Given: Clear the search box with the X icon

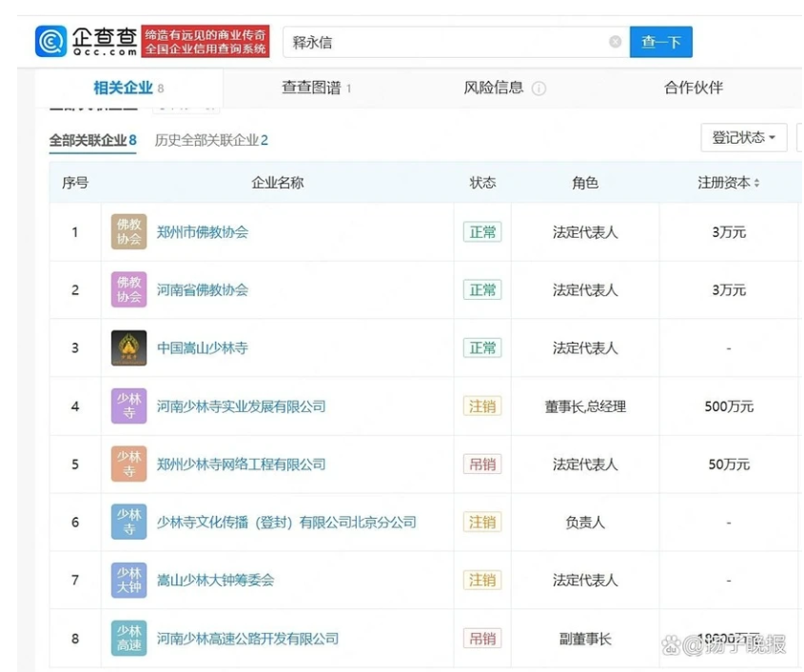Looking at the screenshot, I should tap(615, 42).
